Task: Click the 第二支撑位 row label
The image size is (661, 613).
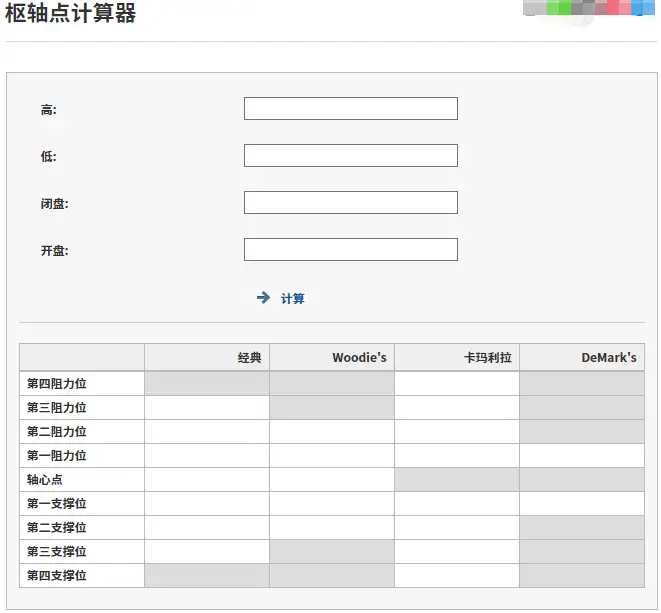Action: [56, 528]
